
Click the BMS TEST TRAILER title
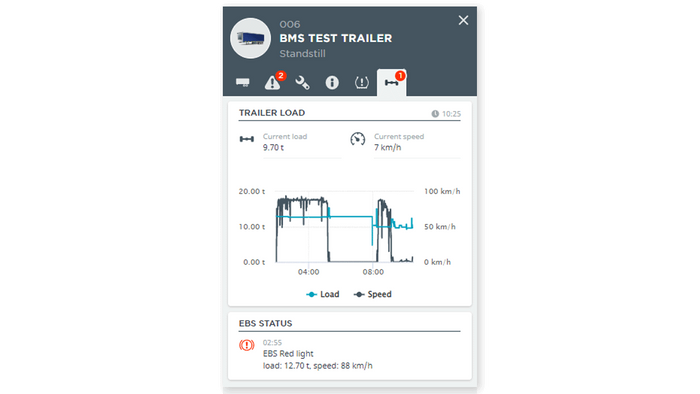336,38
